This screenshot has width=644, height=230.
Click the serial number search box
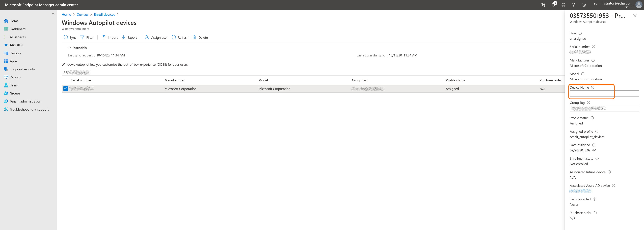(312, 73)
